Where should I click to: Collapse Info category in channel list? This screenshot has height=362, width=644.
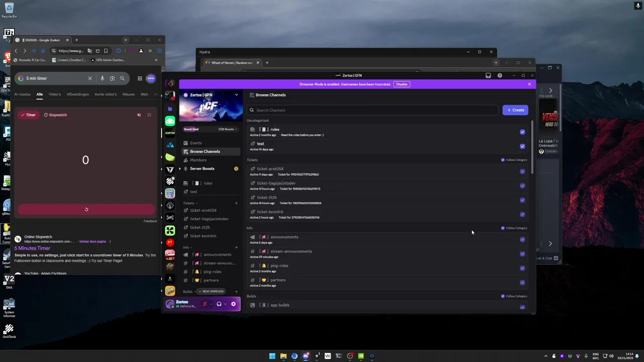click(x=187, y=247)
